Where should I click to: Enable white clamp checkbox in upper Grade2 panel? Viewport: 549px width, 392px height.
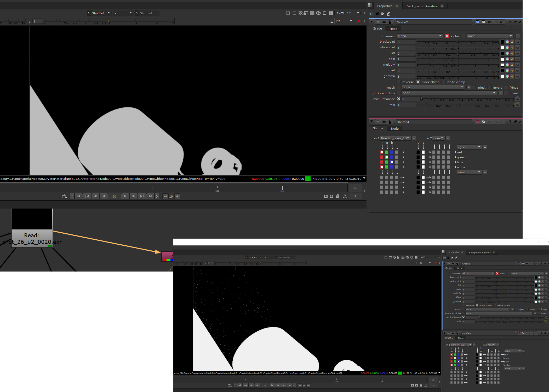pos(444,82)
